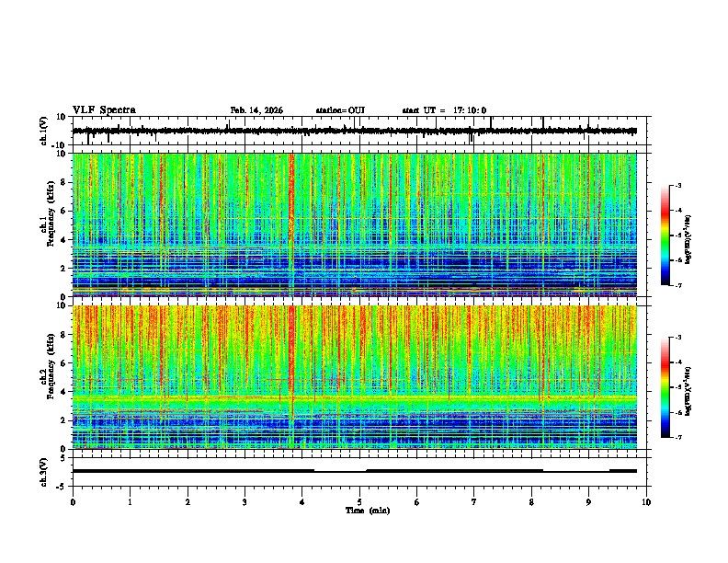The image size is (728, 563).
Task: Click the ch.2 spectrogram color scale bar
Action: (665, 387)
